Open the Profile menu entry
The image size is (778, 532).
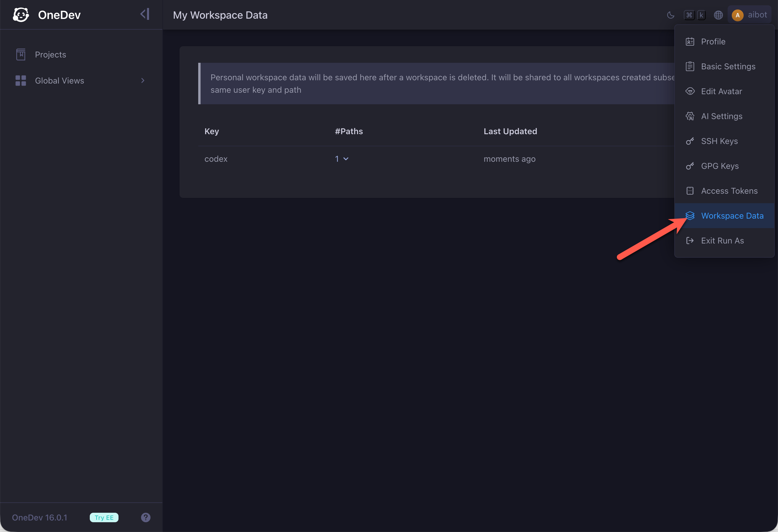(x=724, y=41)
